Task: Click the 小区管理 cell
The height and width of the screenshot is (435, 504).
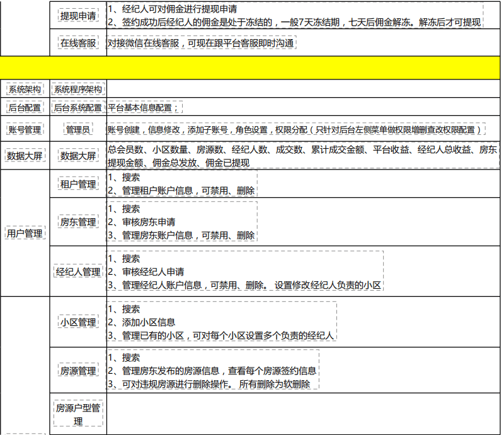Action: click(78, 322)
